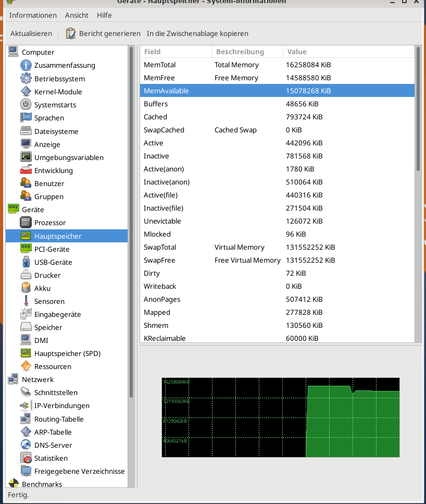Open Freigegebene Verzeichnisse entry
The width and height of the screenshot is (426, 504).
pyautogui.click(x=79, y=471)
